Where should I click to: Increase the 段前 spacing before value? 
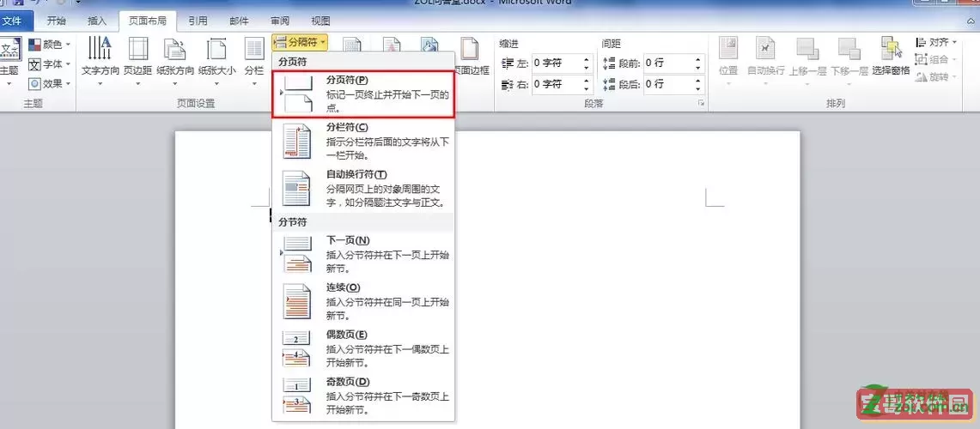[698, 59]
